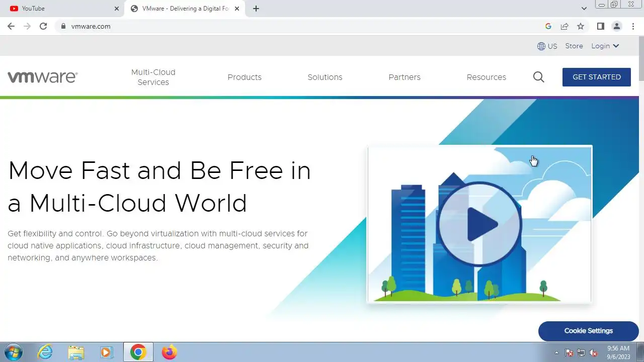Click the muted volume tray icon
Viewport: 644px width, 362px height.
click(593, 352)
